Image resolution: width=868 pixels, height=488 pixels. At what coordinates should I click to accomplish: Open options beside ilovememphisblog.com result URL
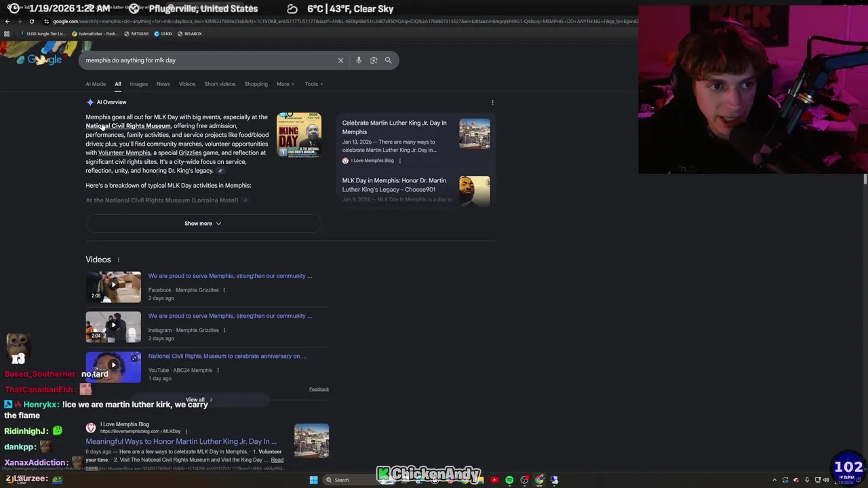186,431
